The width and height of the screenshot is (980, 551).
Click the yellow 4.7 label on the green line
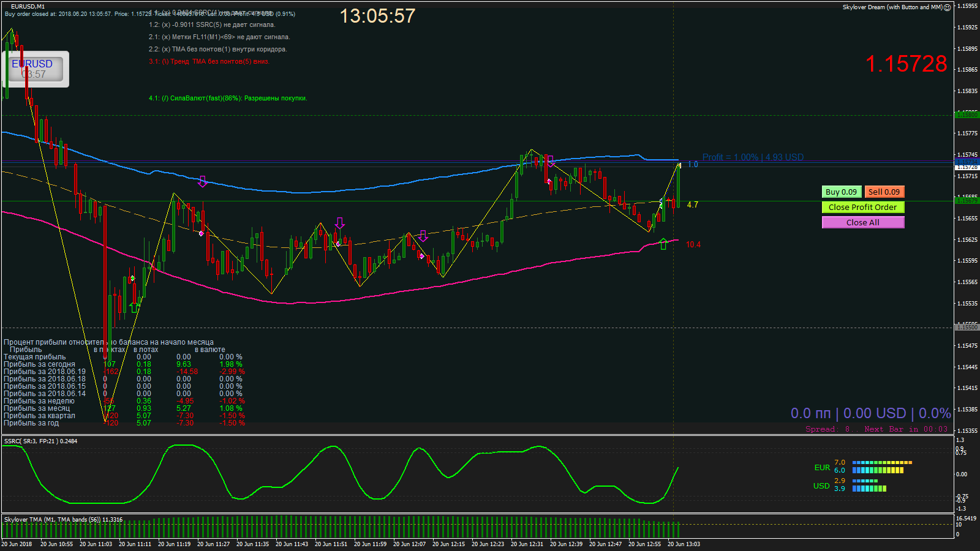pyautogui.click(x=693, y=204)
